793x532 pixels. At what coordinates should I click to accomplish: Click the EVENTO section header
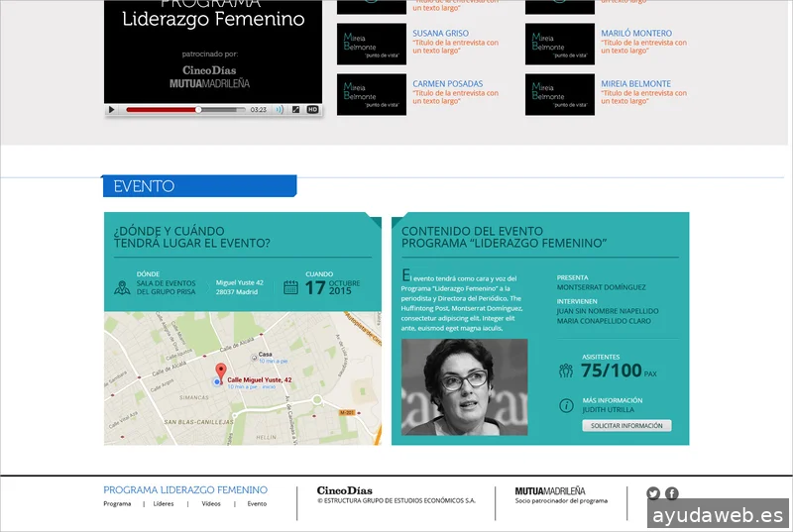(x=200, y=186)
